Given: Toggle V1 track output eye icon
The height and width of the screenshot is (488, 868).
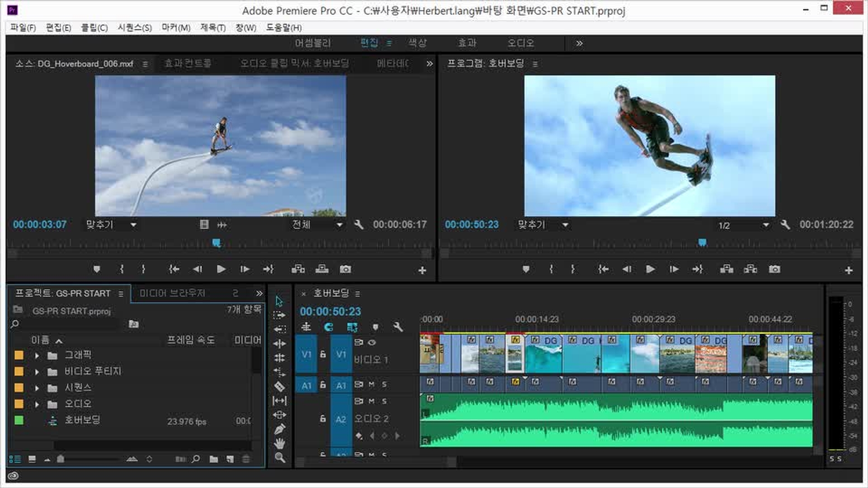Looking at the screenshot, I should (372, 343).
